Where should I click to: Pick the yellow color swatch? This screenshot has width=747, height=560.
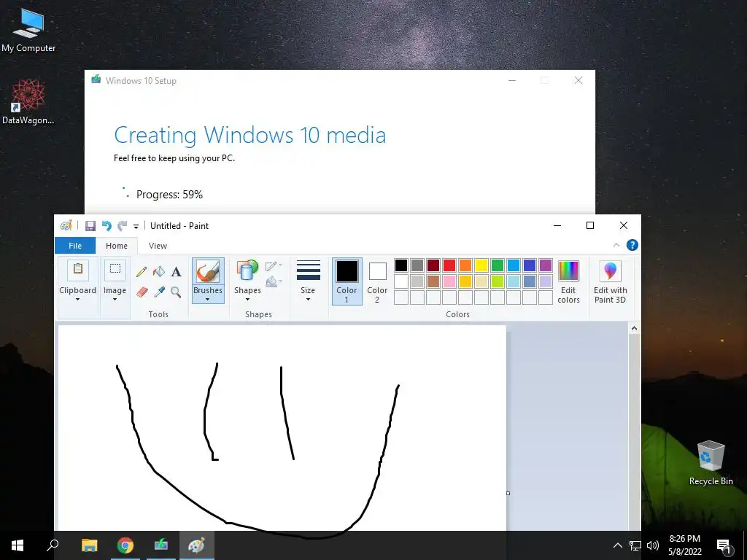(481, 265)
